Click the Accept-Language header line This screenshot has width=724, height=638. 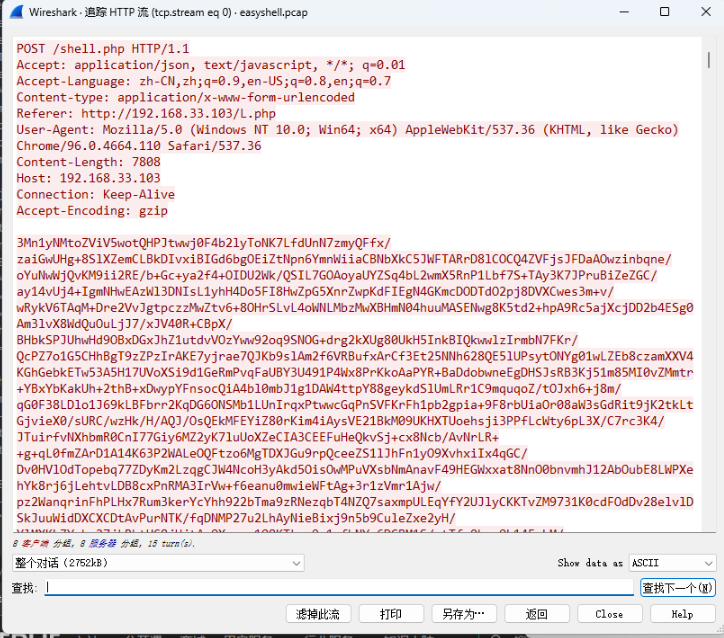[204, 81]
